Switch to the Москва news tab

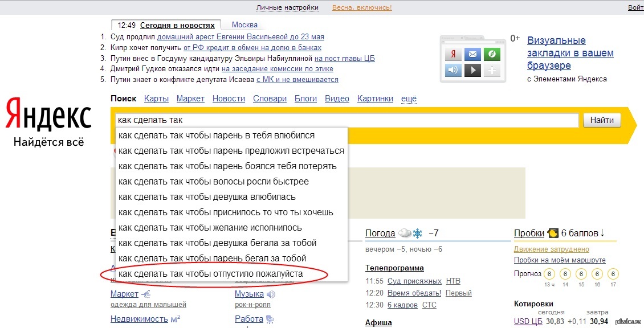point(245,24)
